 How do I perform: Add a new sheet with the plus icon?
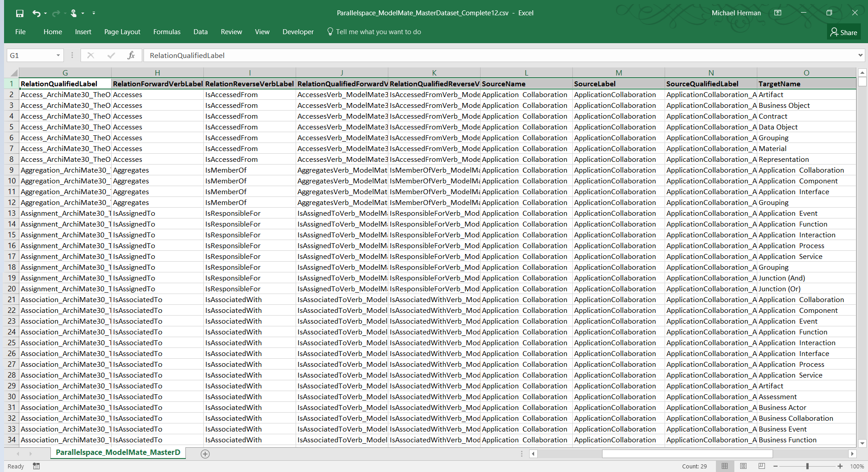(205, 454)
